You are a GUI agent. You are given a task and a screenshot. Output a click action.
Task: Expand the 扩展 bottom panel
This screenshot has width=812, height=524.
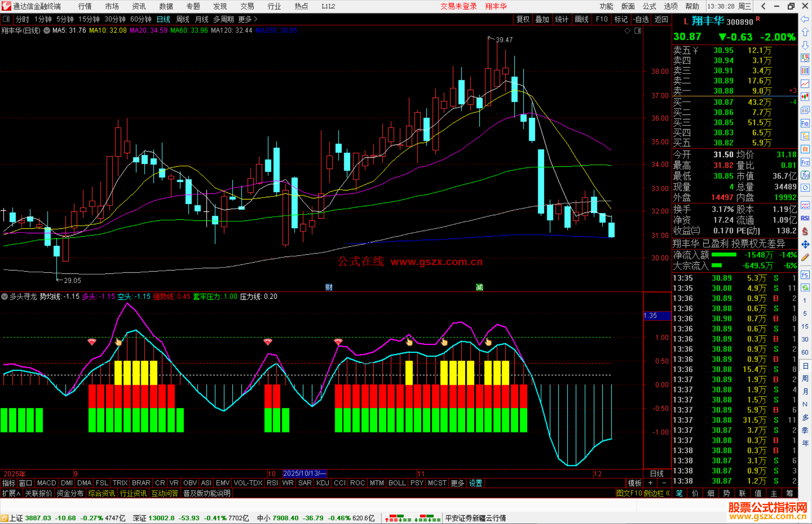tap(11, 493)
